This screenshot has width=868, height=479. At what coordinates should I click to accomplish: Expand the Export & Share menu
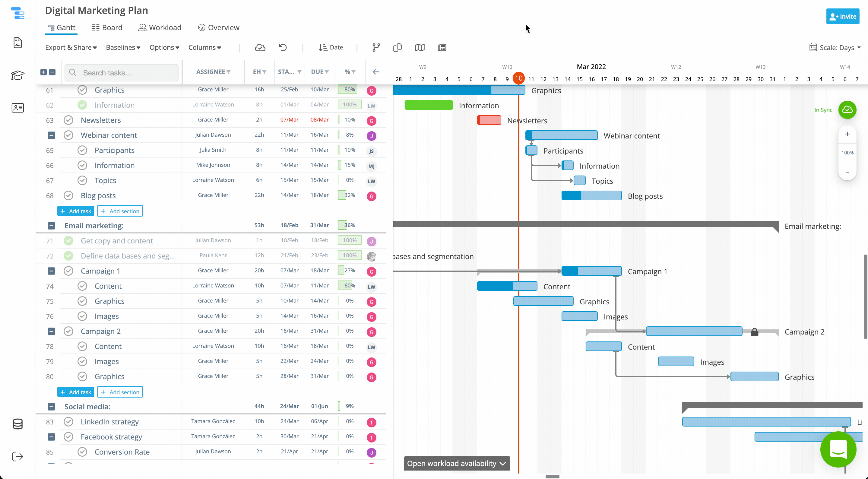click(x=71, y=48)
